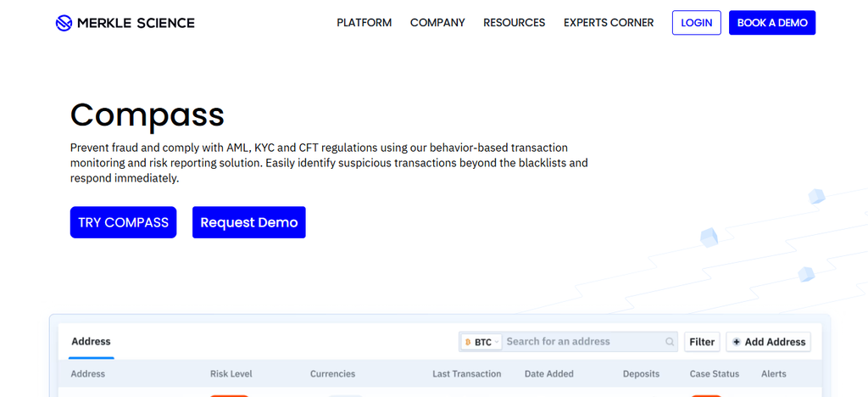Click the Add Address button
The image size is (868, 397).
768,342
